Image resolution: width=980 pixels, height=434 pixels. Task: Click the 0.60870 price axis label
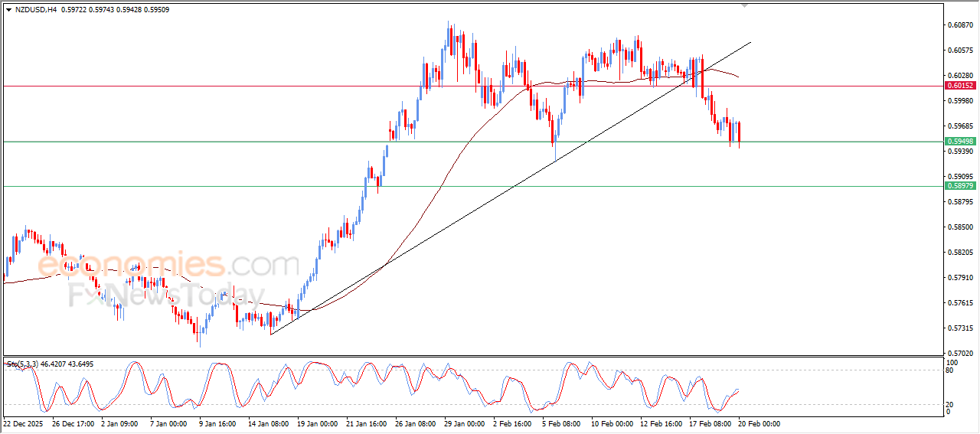coord(960,25)
